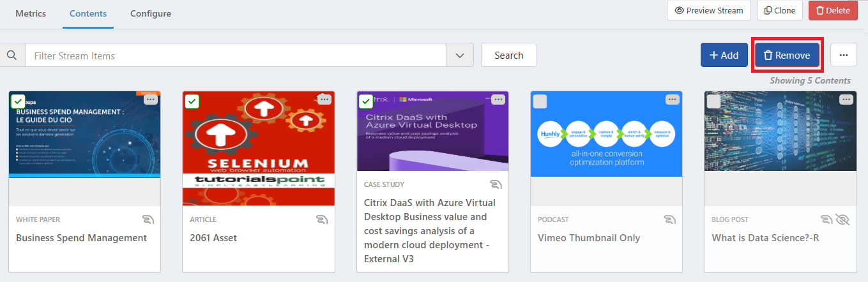Open the Citrix DaaS card's ellipsis menu
This screenshot has width=868, height=282.
[x=498, y=100]
